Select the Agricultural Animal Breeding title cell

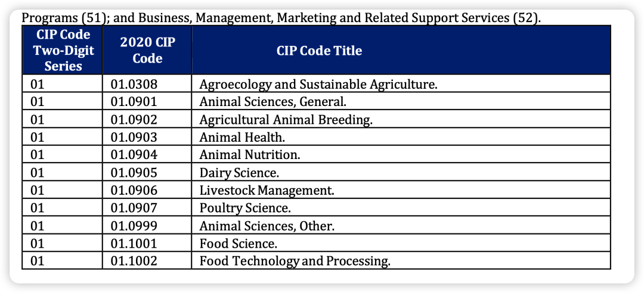click(401, 119)
